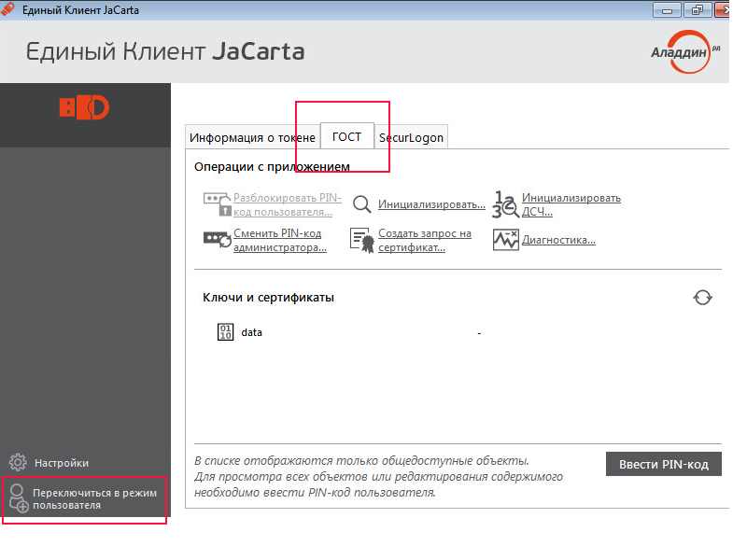This screenshot has width=747, height=560.
Task: Click the switch-to-user-mode person icon
Action: click(x=19, y=498)
